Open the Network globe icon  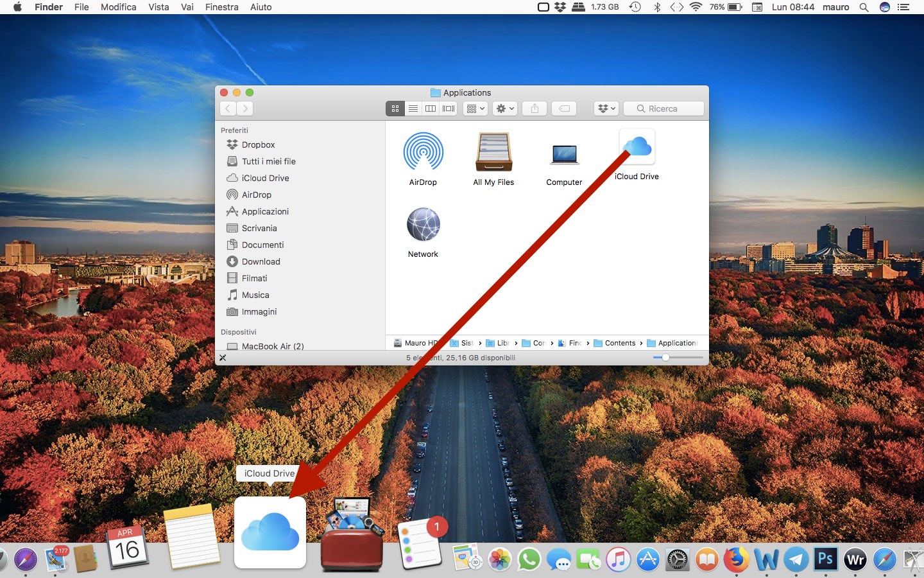(x=423, y=225)
